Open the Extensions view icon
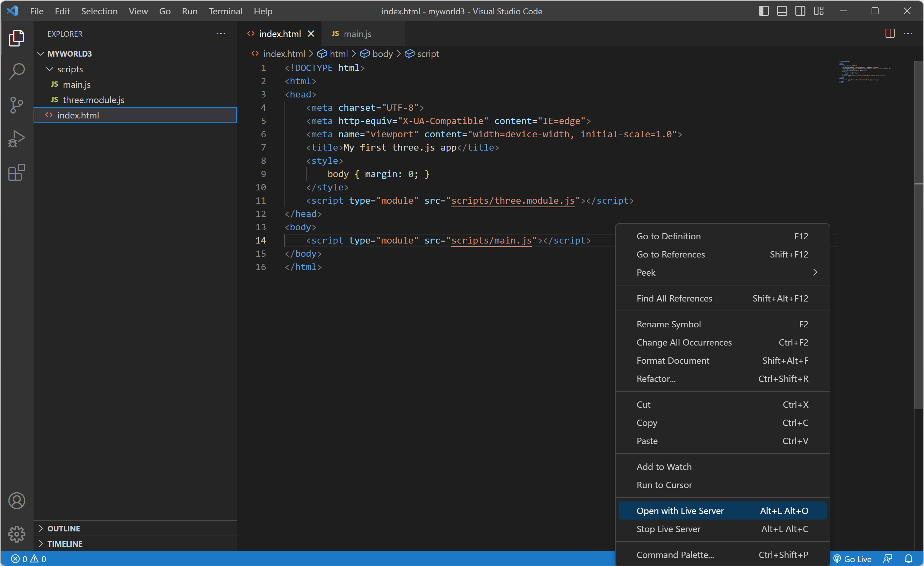The width and height of the screenshot is (924, 566). pos(16,173)
